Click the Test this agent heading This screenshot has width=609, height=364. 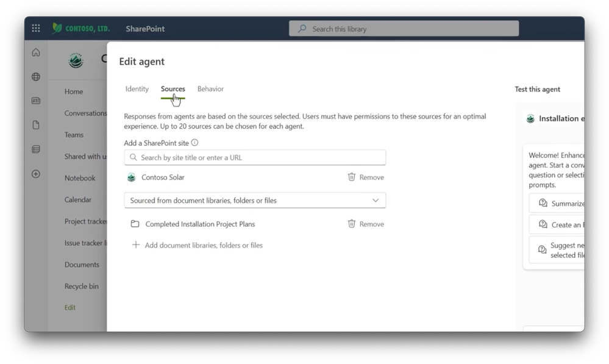[537, 90]
